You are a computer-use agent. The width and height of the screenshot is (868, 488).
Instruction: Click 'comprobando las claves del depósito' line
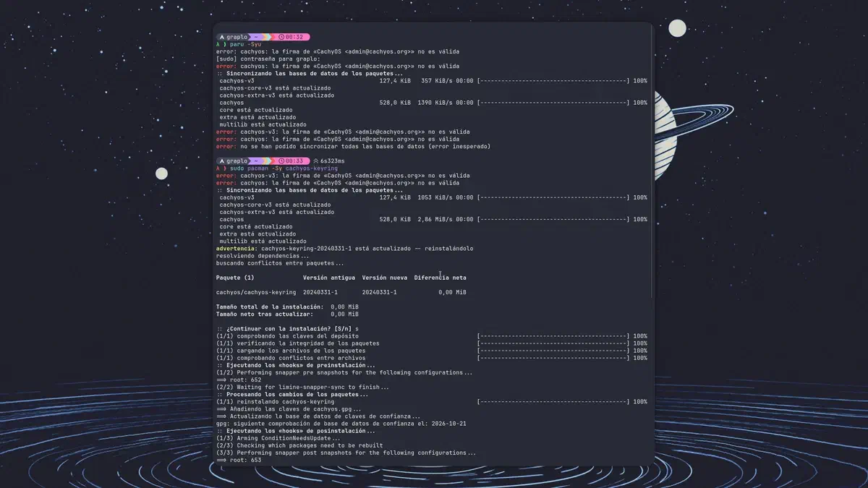(x=287, y=336)
